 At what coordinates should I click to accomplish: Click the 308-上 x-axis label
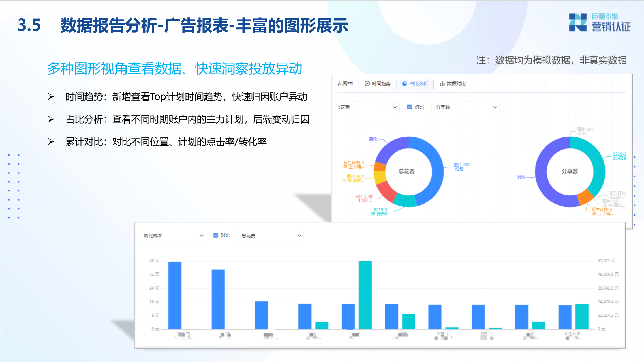[443, 335]
